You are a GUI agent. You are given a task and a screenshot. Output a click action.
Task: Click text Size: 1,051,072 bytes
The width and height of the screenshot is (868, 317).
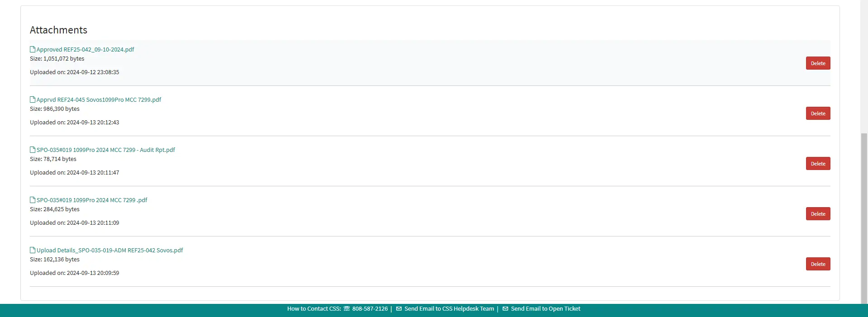click(x=57, y=59)
